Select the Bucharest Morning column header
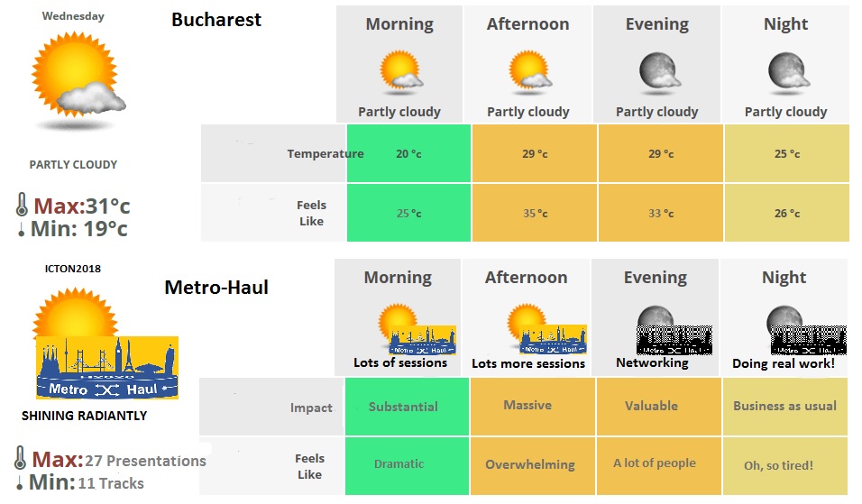Viewport: 862px width, 504px height. (399, 24)
